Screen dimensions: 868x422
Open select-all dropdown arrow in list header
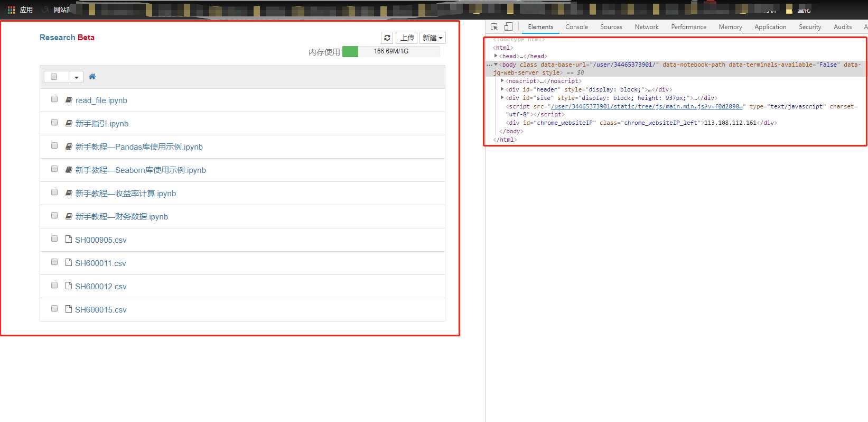[x=77, y=77]
